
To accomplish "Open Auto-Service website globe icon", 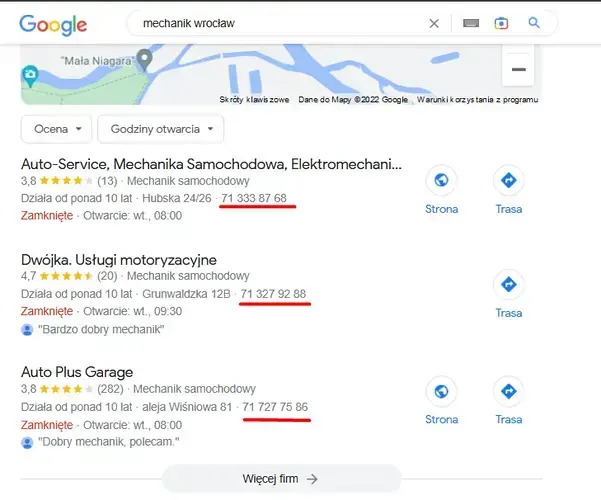I will [441, 181].
